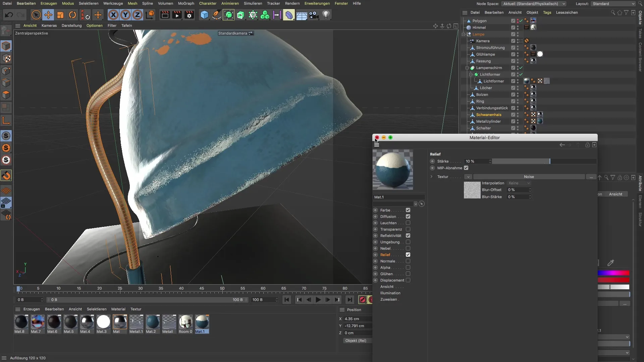The image size is (644, 362).
Task: Open the Rendern menu
Action: [x=292, y=3]
